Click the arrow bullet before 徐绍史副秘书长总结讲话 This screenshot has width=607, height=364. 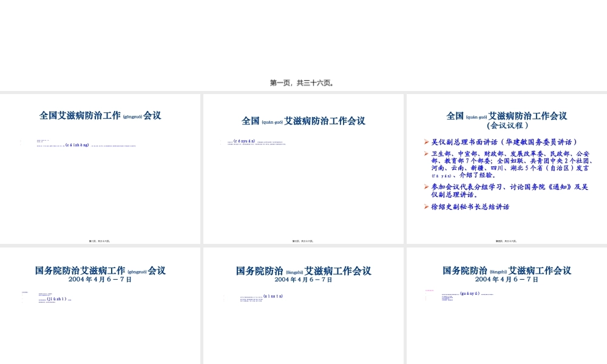427,207
